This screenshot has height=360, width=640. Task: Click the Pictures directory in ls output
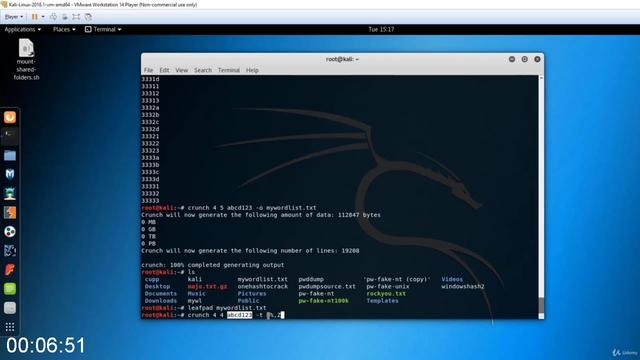(x=252, y=293)
